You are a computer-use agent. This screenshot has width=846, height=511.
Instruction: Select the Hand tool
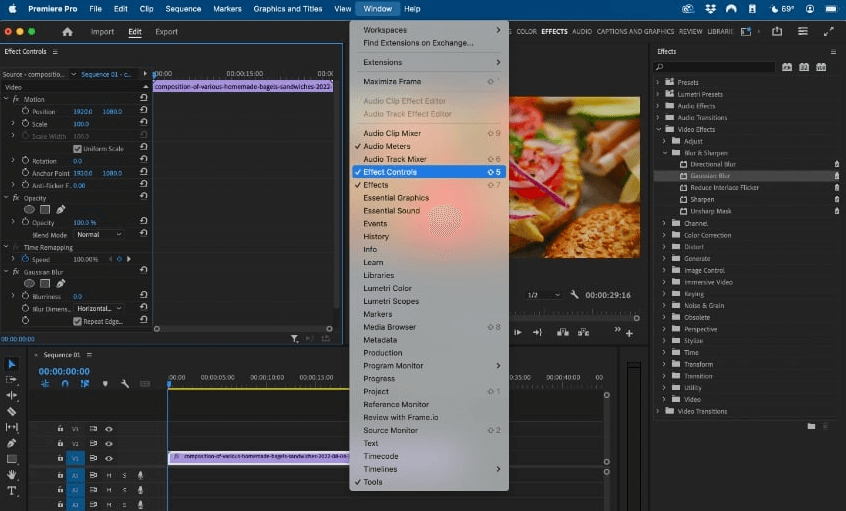[12, 475]
